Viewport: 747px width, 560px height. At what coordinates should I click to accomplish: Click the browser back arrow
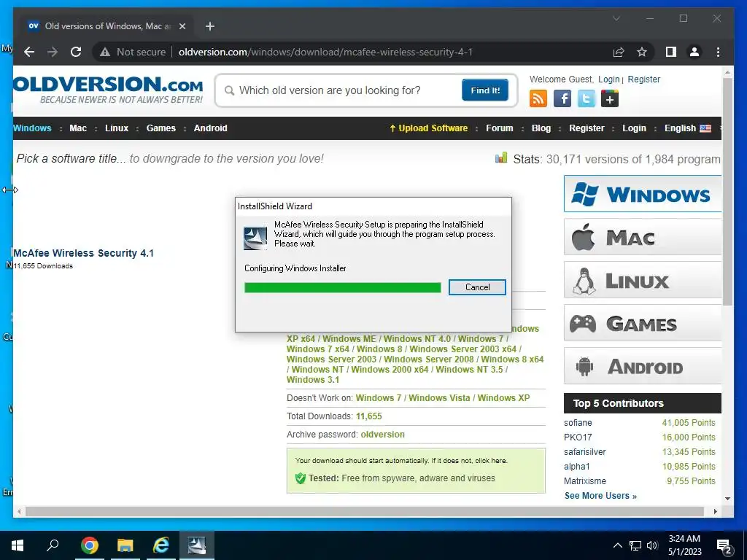click(x=29, y=52)
